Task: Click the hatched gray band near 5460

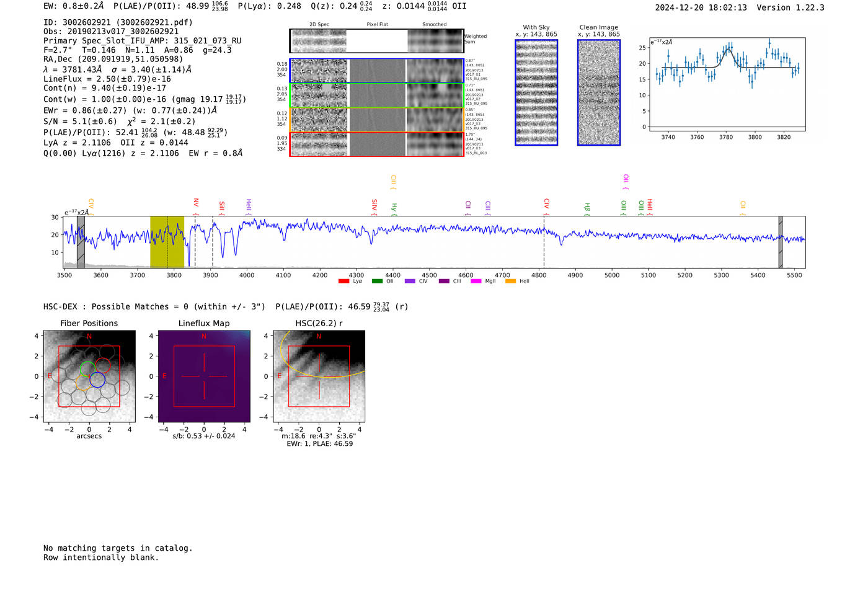Action: (x=781, y=242)
